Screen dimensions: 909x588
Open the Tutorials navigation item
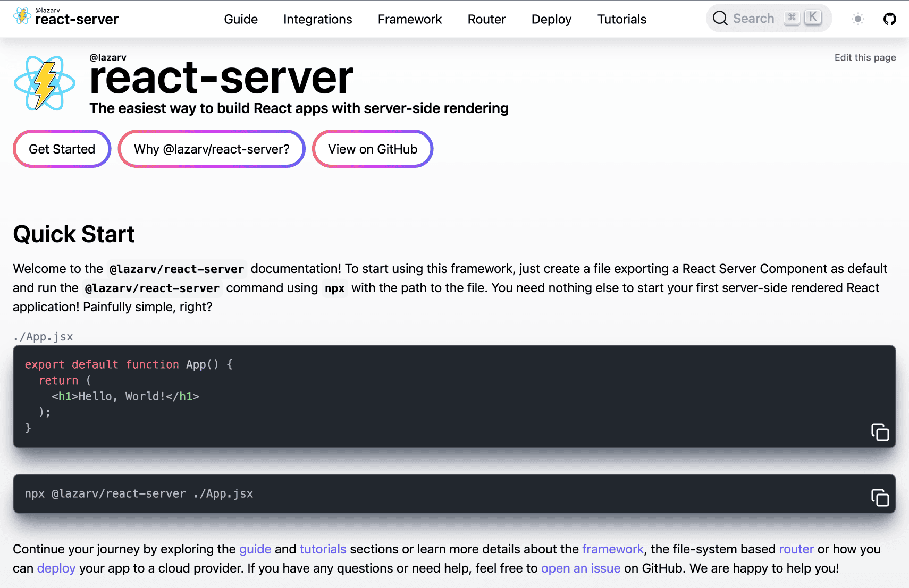[x=621, y=19]
